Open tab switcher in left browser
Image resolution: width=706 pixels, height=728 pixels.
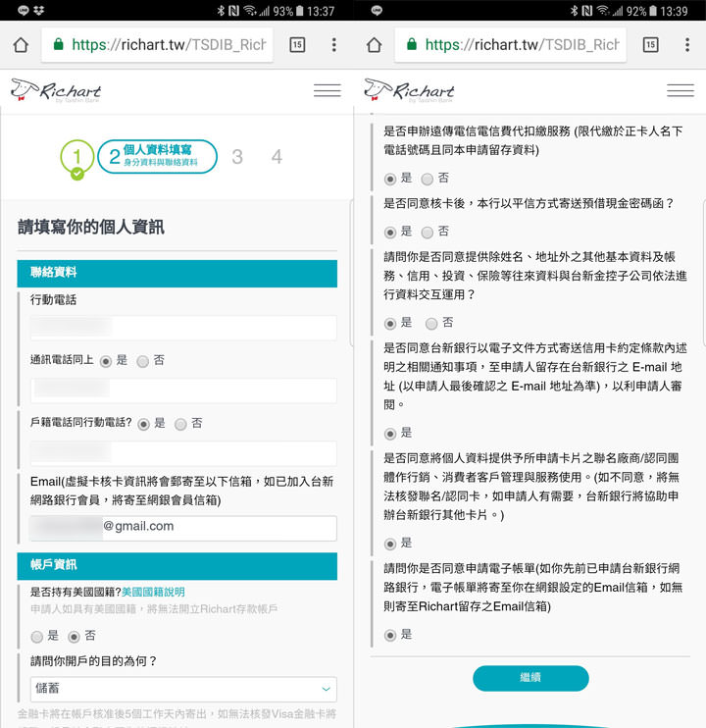297,44
